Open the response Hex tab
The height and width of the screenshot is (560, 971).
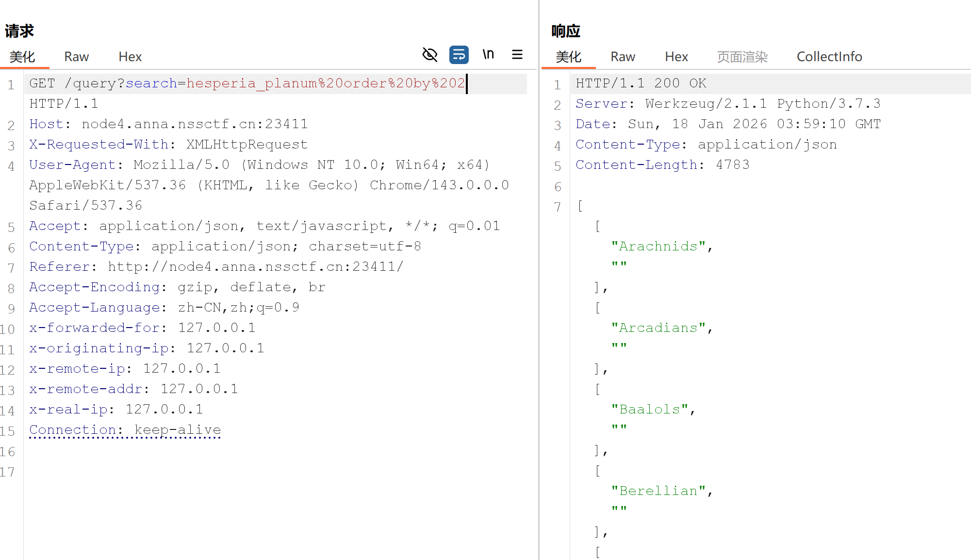click(x=676, y=57)
